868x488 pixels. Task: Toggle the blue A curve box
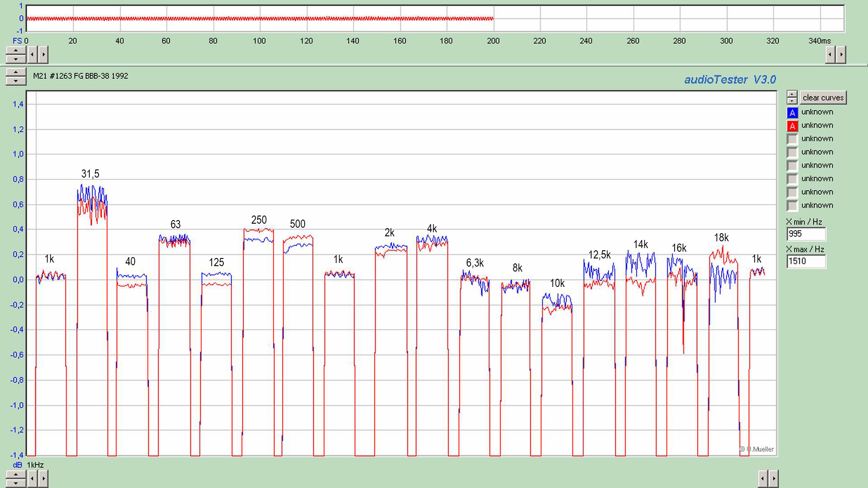[792, 113]
